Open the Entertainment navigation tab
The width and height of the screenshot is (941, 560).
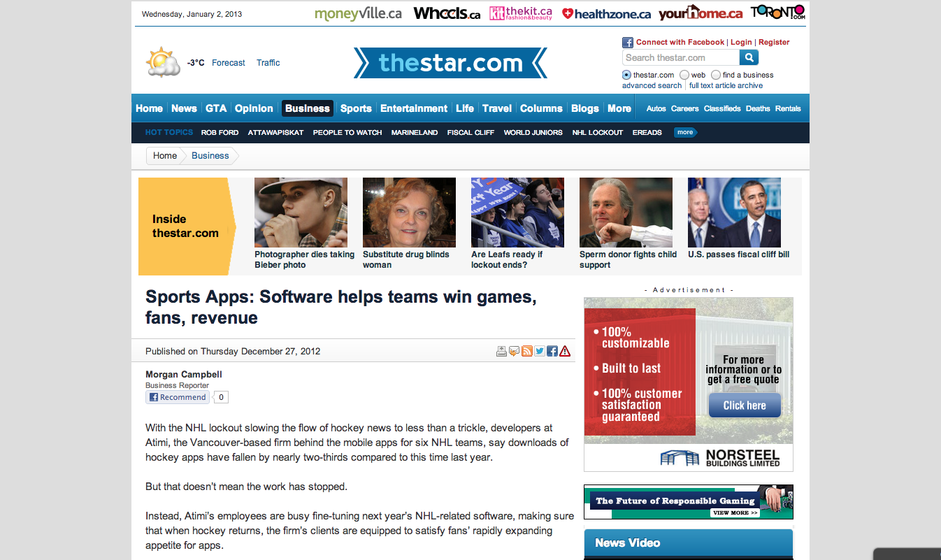point(414,108)
